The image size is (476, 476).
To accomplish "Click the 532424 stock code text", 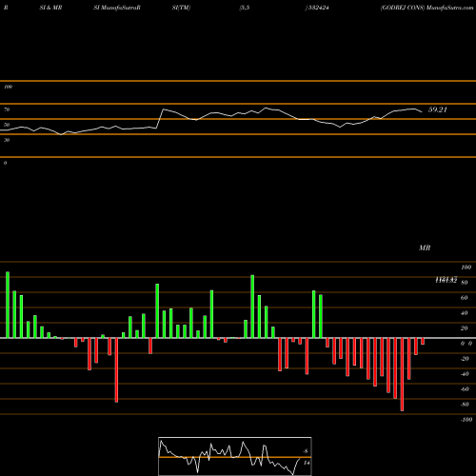I will 318,8.
